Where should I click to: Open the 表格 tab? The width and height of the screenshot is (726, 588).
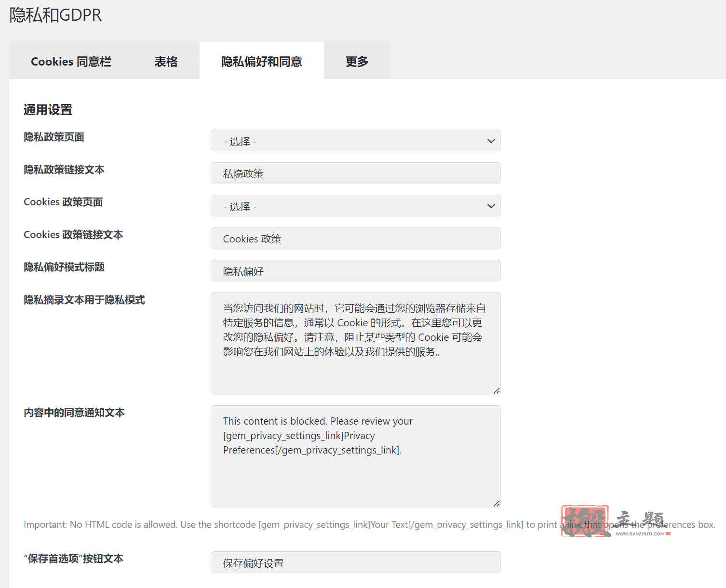pos(166,61)
